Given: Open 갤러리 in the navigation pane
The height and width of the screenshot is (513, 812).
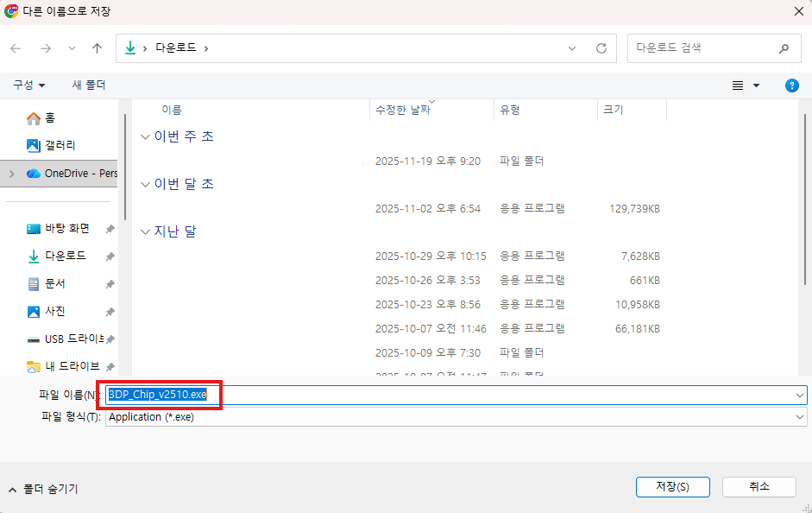Looking at the screenshot, I should [51, 146].
